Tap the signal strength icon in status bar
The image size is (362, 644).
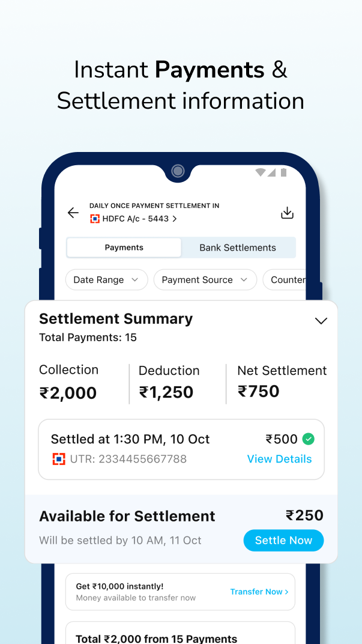pos(271,171)
